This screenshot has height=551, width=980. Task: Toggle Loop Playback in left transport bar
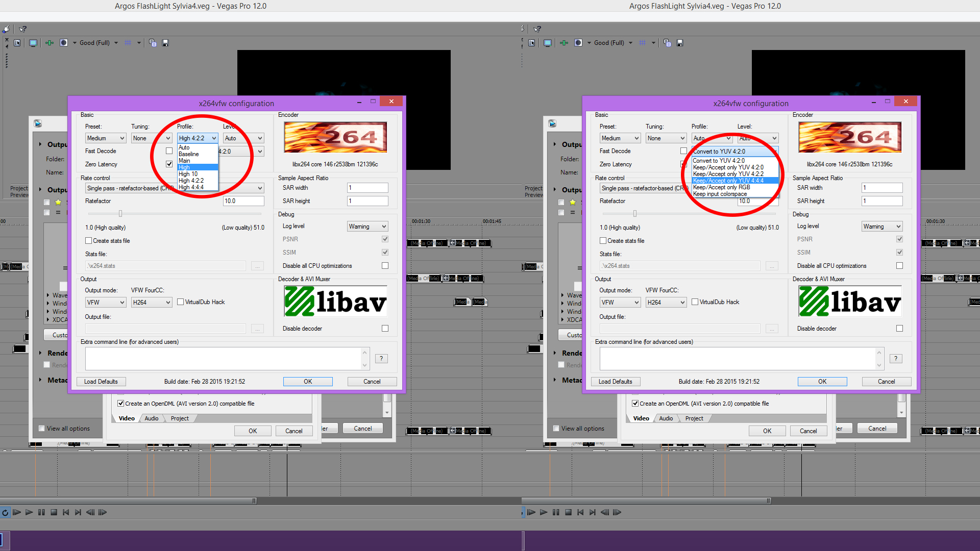(x=5, y=512)
